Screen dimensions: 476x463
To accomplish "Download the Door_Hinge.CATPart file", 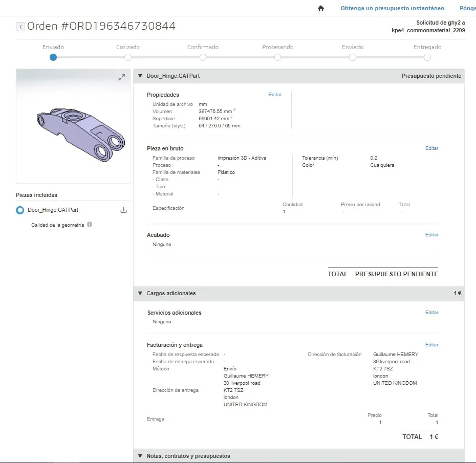I will click(x=123, y=210).
